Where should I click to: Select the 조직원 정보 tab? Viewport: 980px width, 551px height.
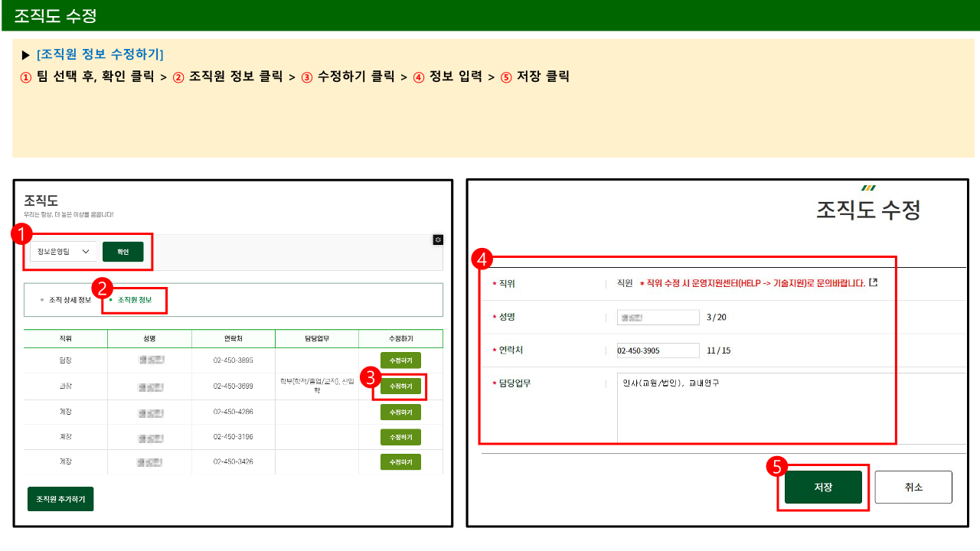click(135, 300)
